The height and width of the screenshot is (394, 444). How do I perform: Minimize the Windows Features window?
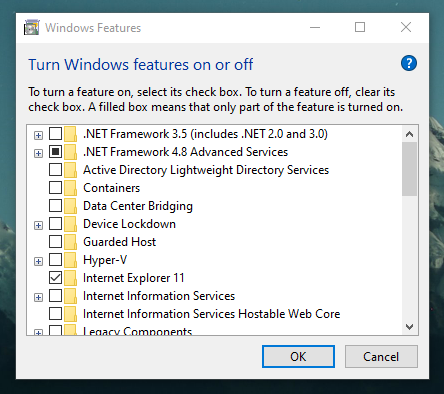click(x=315, y=27)
